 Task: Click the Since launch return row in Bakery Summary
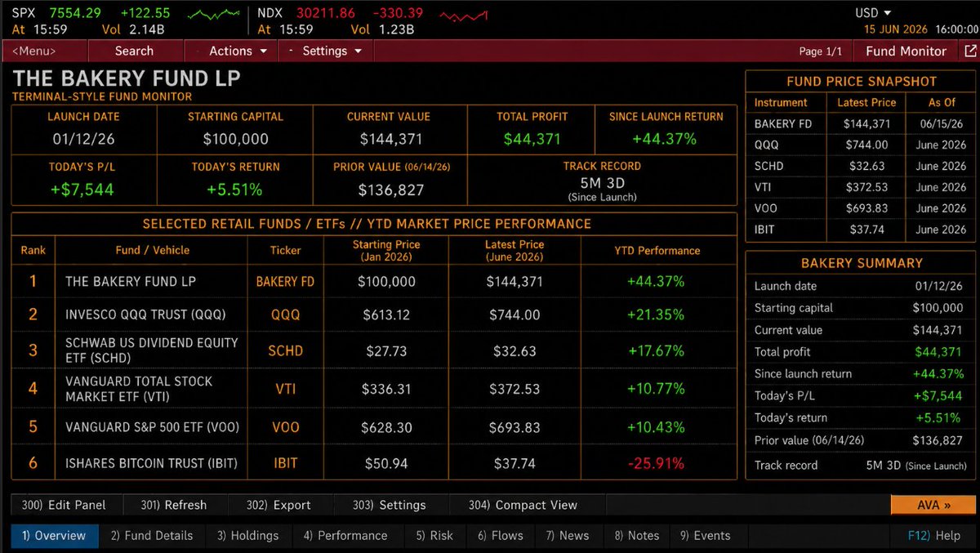[859, 373]
